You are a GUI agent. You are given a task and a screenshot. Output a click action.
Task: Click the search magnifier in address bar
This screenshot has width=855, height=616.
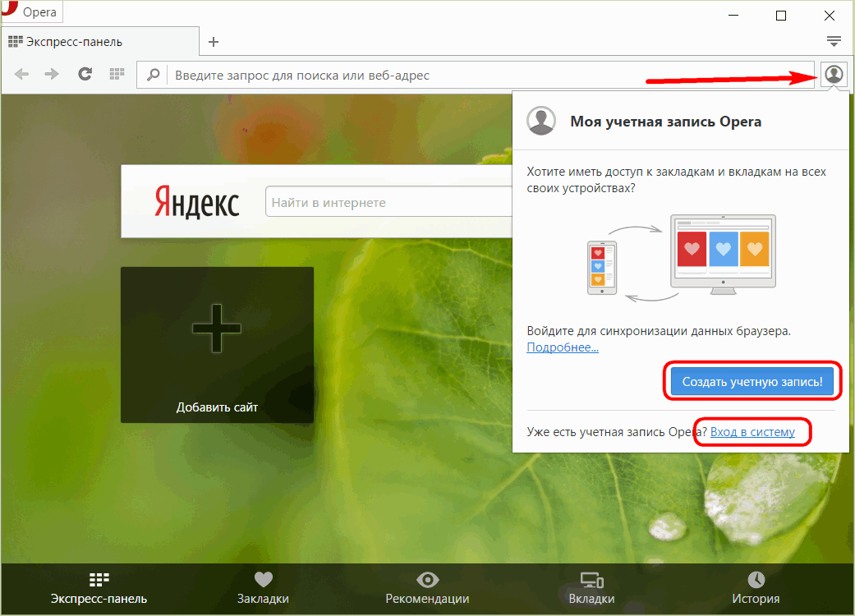pos(154,75)
